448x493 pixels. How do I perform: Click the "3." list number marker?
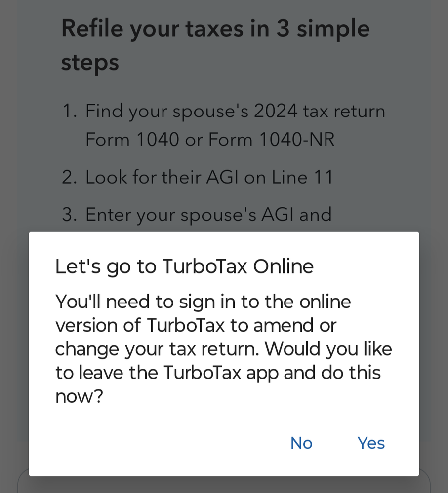pyautogui.click(x=69, y=215)
